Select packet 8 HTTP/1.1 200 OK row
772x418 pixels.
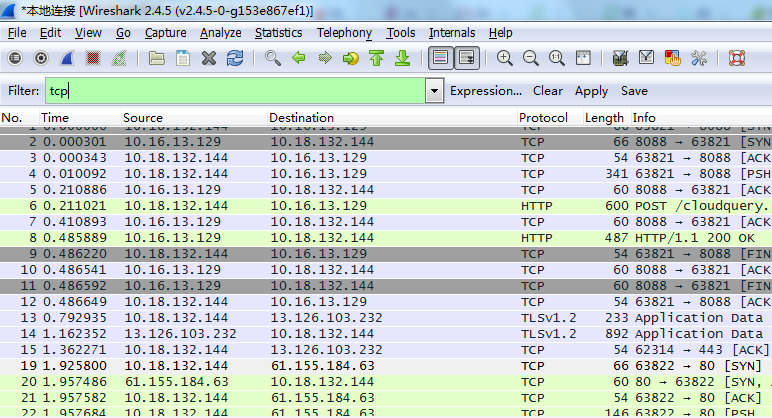click(x=386, y=238)
